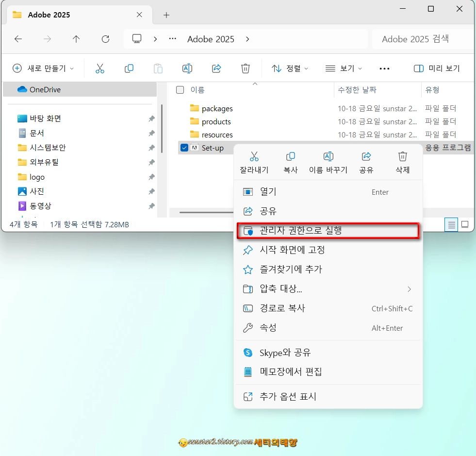Screen dimensions: 476x456
Task: Select the Rename icon in the toolbar
Action: click(x=187, y=68)
